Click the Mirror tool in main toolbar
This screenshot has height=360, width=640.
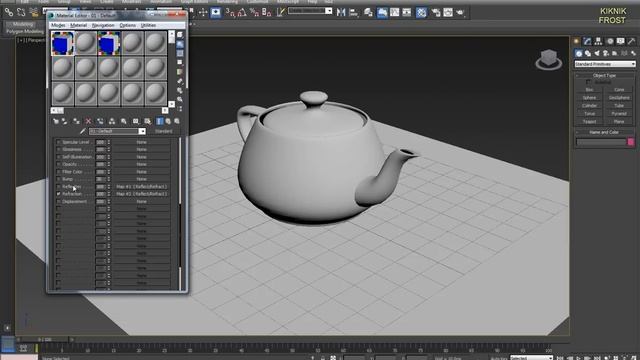coord(341,13)
